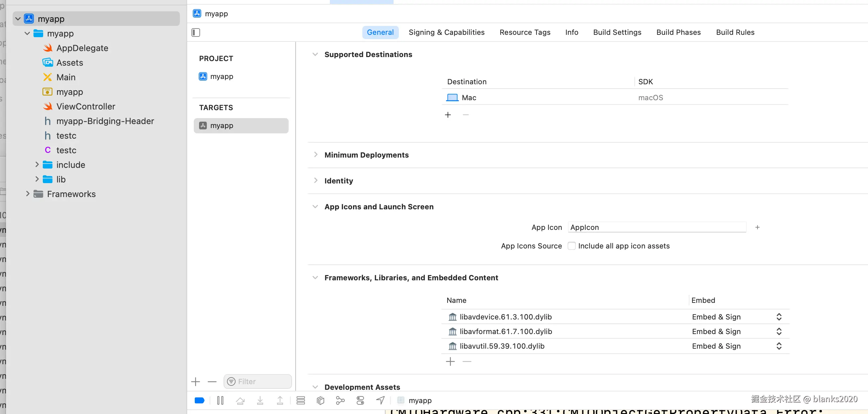This screenshot has width=868, height=414.
Task: Click Simulate Location arrow icon
Action: coord(381,400)
